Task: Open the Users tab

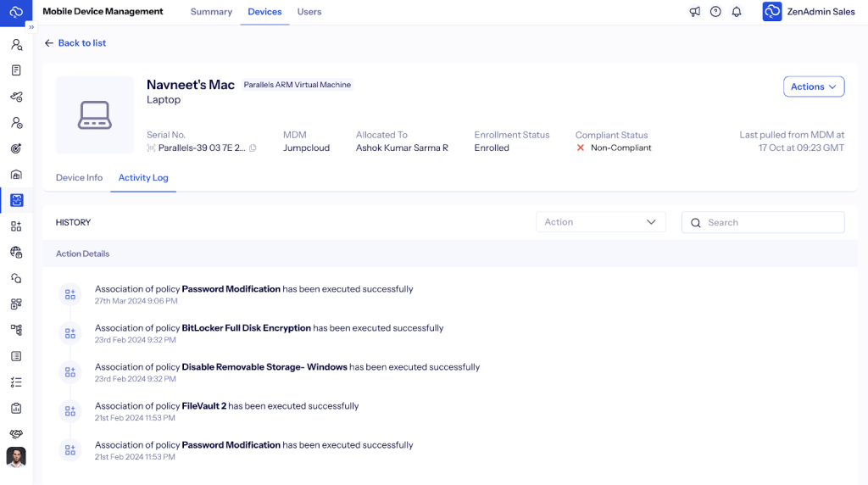Action: pos(309,12)
